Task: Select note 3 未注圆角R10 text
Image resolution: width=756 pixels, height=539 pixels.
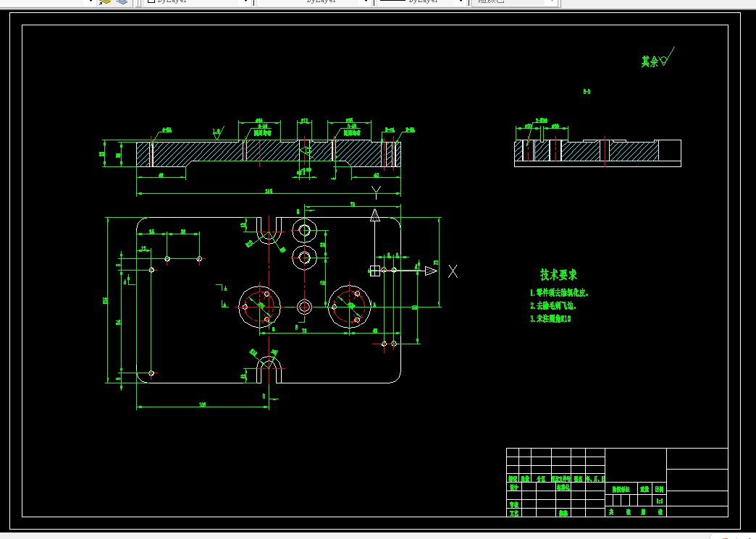Action: pyautogui.click(x=550, y=319)
